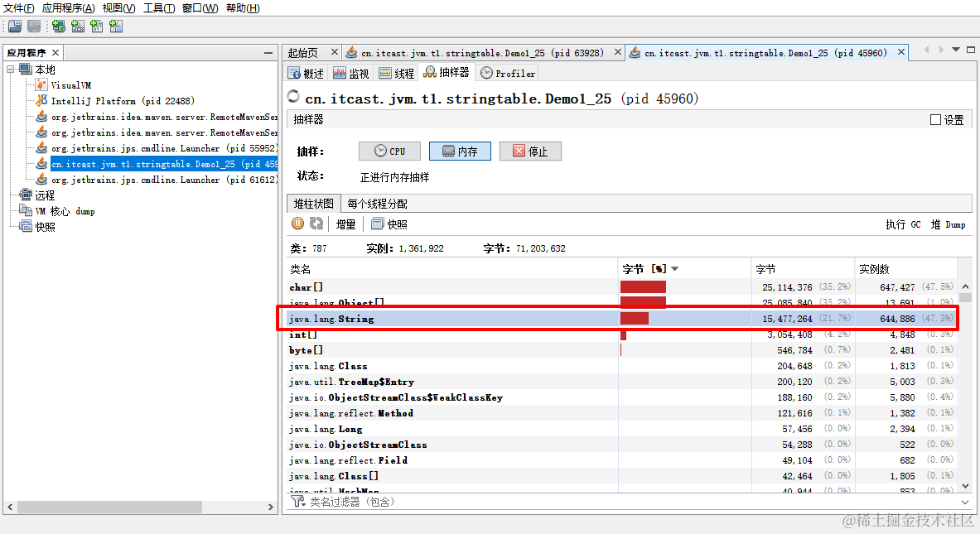The height and width of the screenshot is (534, 980).
Task: Select the java.lang.String row
Action: click(x=622, y=319)
